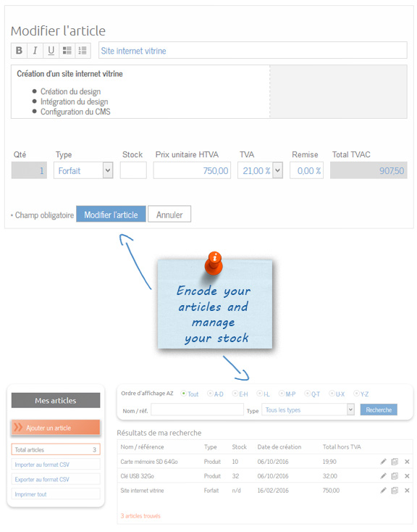This screenshot has width=417, height=532.
Task: Delete the Site internet vitrine row
Action: point(407,490)
